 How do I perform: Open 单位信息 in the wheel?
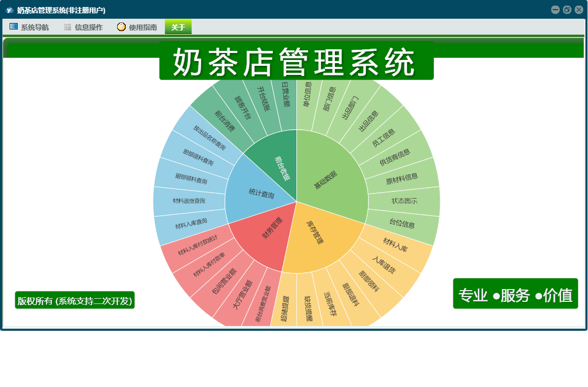click(307, 95)
